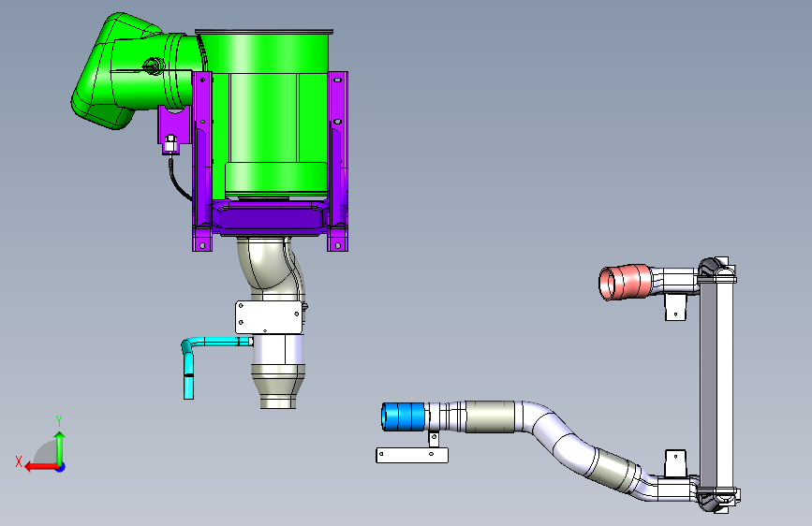Select the flat white plate below blue coupler

point(412,456)
